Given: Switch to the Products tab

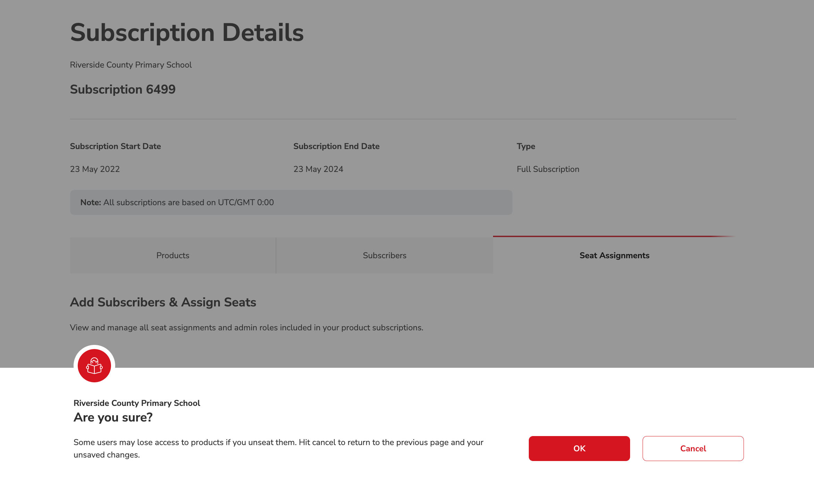Looking at the screenshot, I should 173,255.
